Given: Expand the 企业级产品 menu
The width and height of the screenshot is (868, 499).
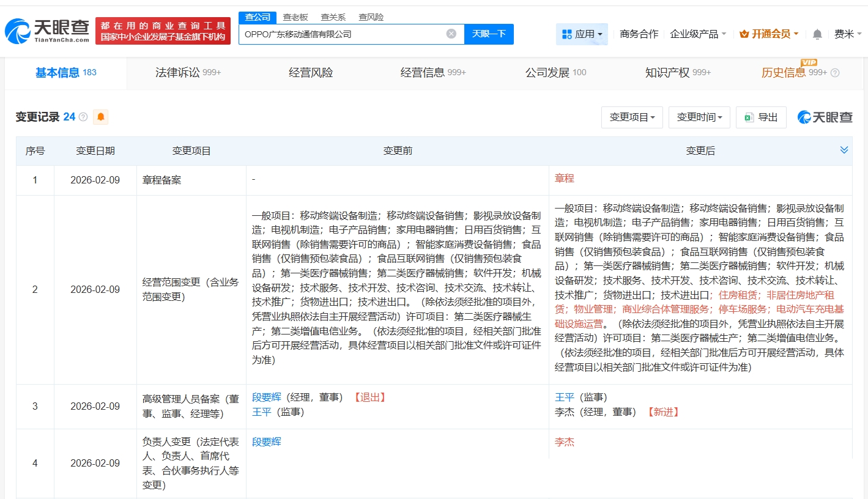Looking at the screenshot, I should pyautogui.click(x=698, y=34).
